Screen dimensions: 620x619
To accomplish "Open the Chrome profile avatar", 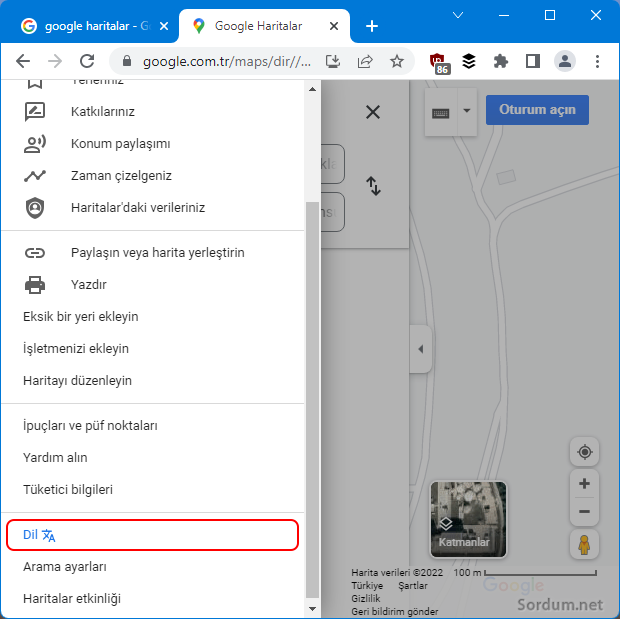I will (565, 61).
